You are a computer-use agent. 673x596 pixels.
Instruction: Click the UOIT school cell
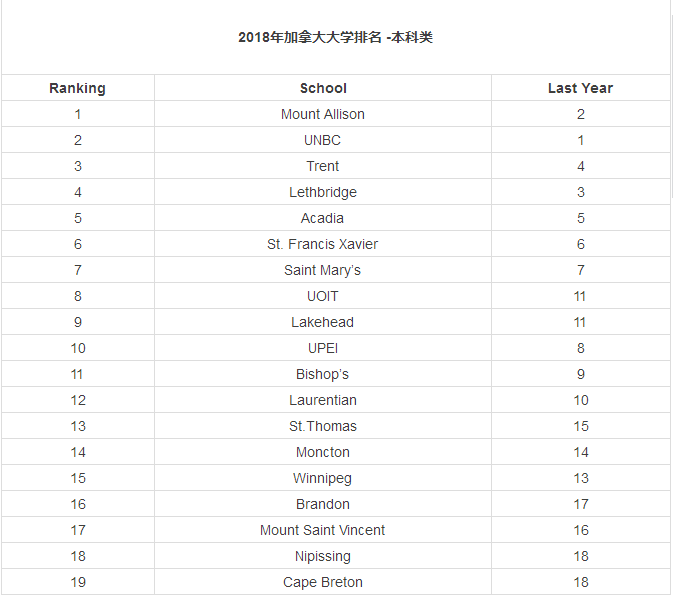pos(323,296)
